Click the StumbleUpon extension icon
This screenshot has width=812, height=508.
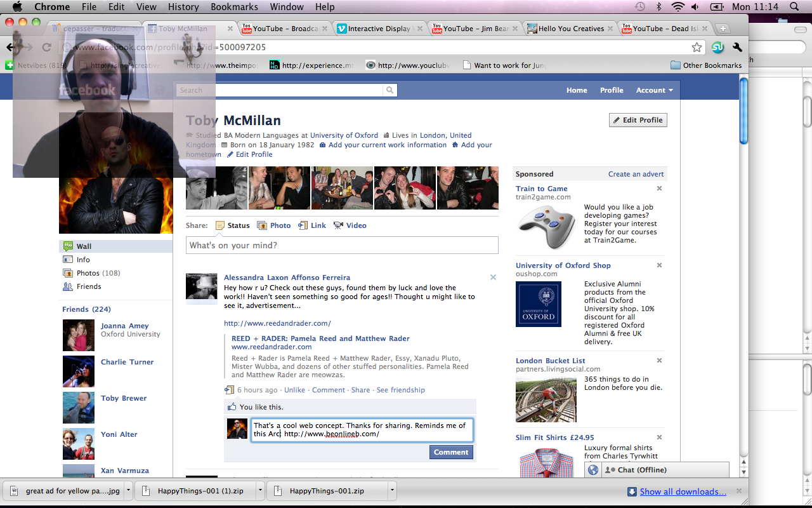click(x=717, y=48)
